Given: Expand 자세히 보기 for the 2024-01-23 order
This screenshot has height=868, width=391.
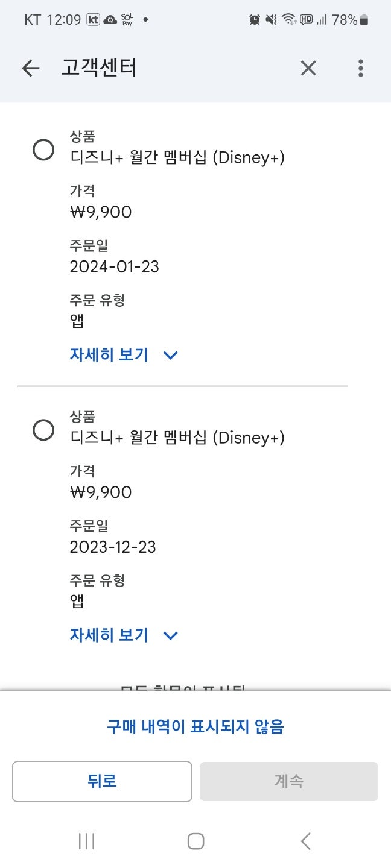Looking at the screenshot, I should pyautogui.click(x=109, y=354).
